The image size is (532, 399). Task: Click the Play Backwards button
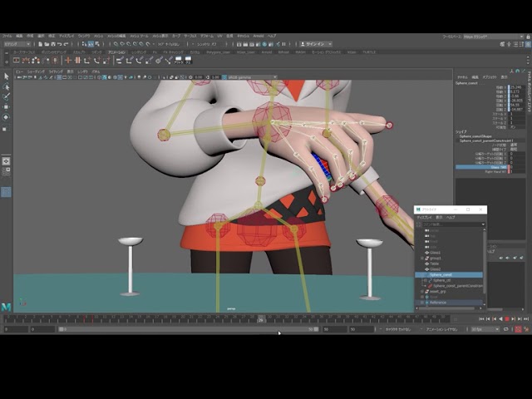500,319
